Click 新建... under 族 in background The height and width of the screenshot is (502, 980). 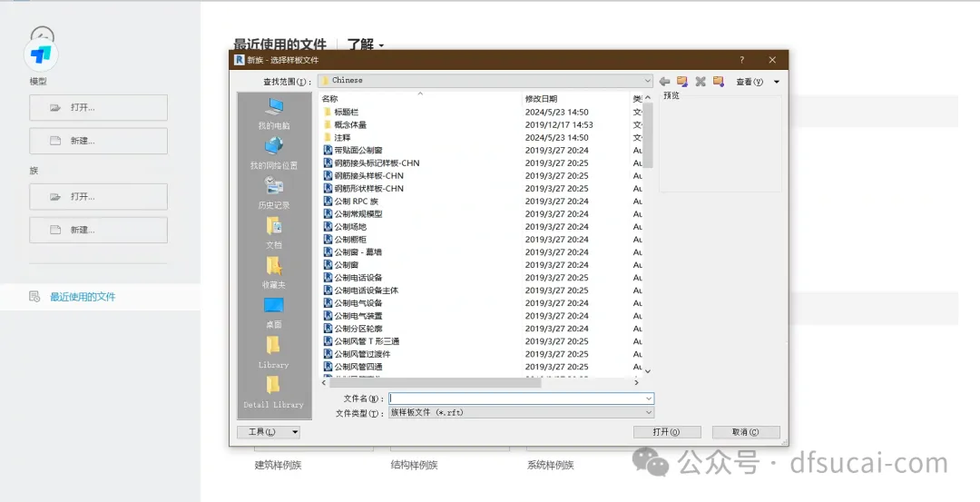pos(98,230)
